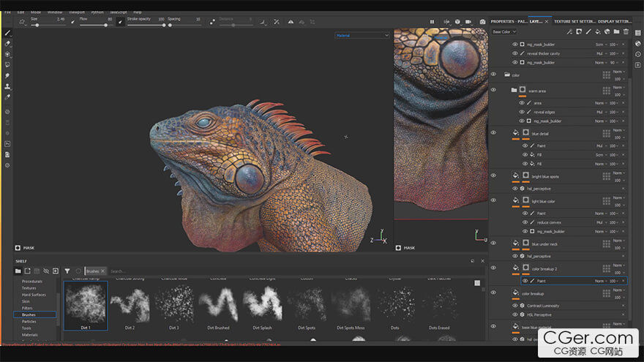Hide the bright blue spots layer
The image size is (644, 362).
494,176
